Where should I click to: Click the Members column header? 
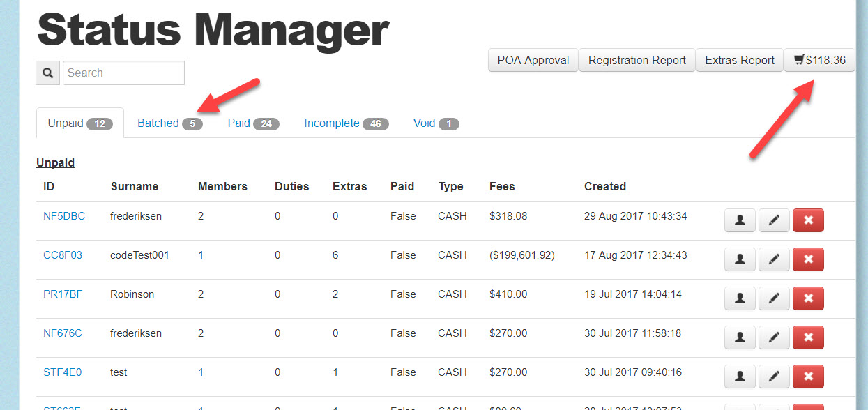click(222, 186)
